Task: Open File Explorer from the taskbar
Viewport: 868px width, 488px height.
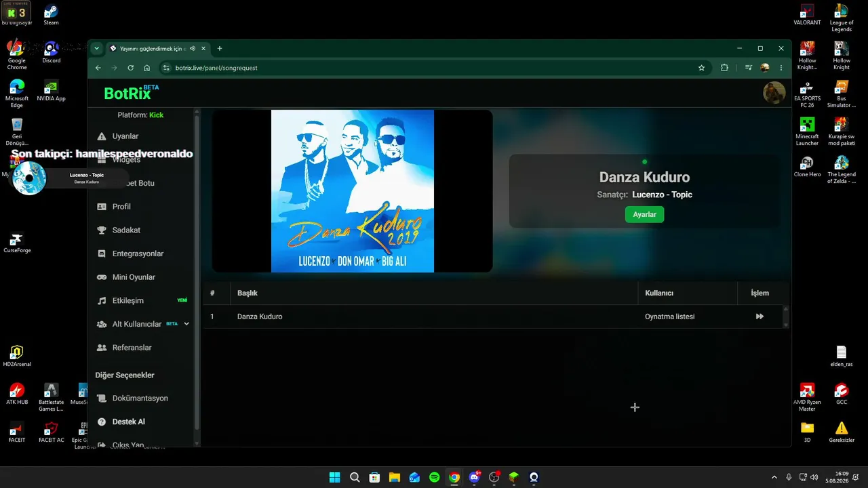Action: [x=394, y=477]
